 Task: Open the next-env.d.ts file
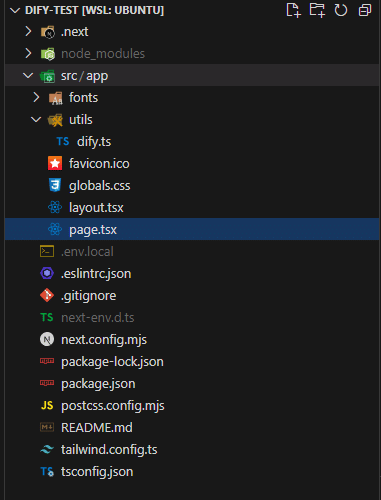pyautogui.click(x=98, y=318)
